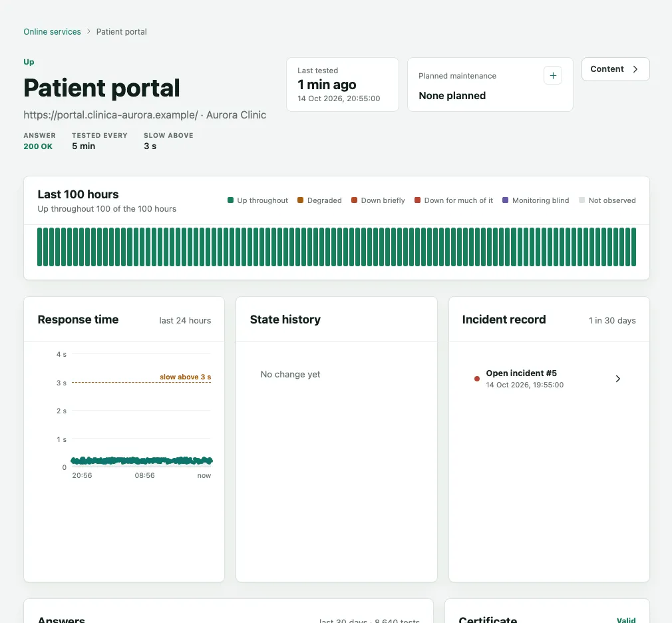Click the 3 s slow above value

tap(150, 146)
